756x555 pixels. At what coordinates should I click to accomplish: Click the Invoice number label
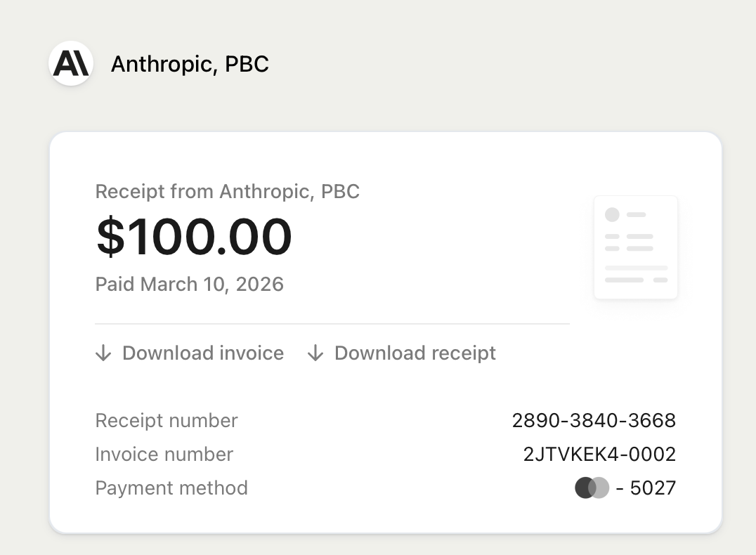[x=164, y=455]
